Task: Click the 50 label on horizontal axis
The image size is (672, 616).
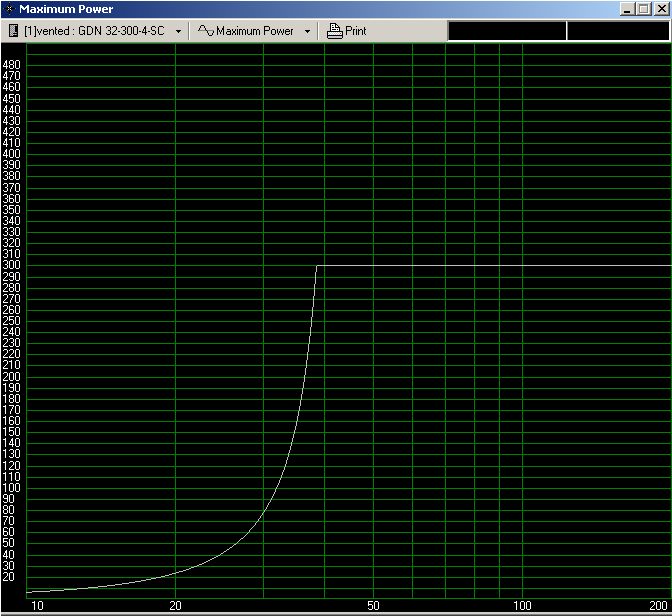Action: (373, 606)
